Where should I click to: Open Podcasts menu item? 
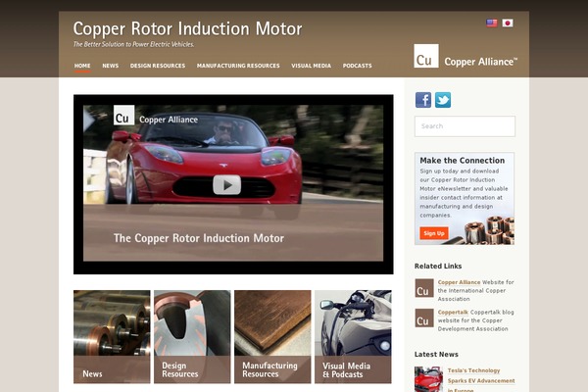coord(358,66)
